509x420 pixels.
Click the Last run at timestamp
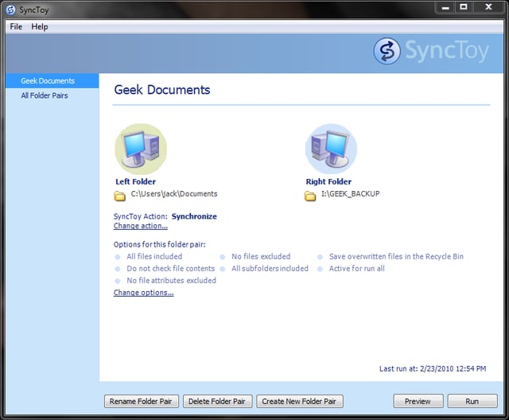[433, 369]
